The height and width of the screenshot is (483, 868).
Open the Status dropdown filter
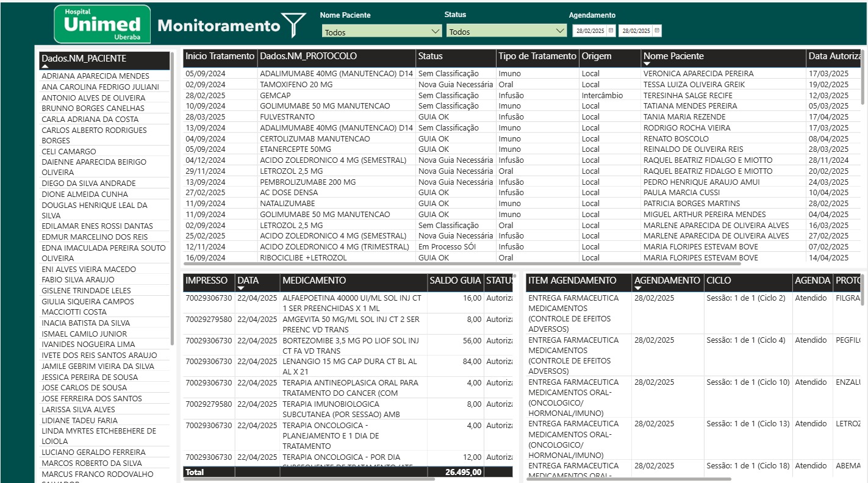point(507,31)
